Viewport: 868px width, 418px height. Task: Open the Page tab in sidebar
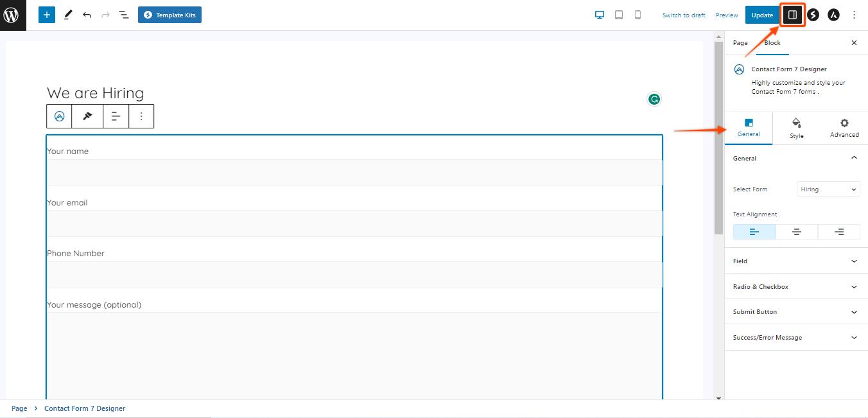[740, 43]
